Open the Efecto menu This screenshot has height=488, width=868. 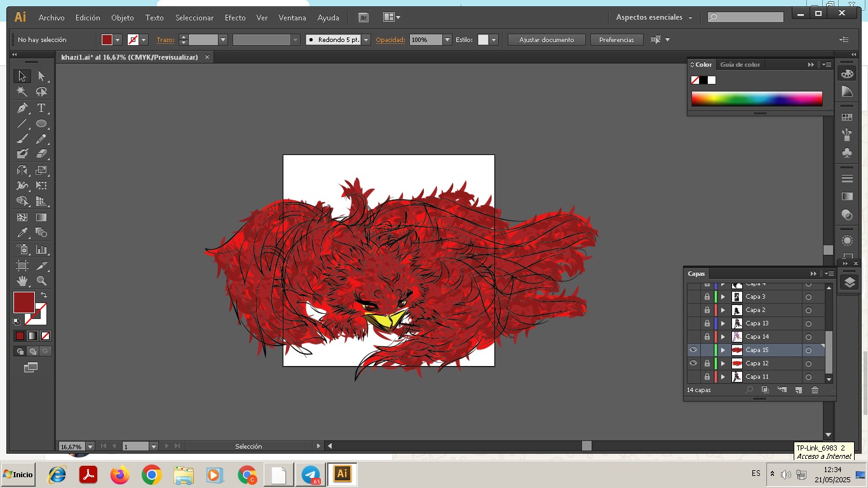pyautogui.click(x=235, y=18)
